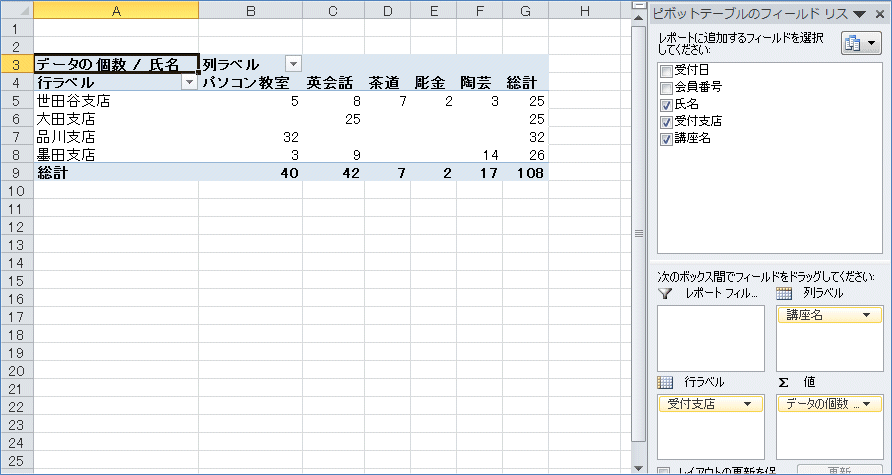The height and width of the screenshot is (475, 892).
Task: Select the パソコン教室 column header cell
Action: tap(250, 82)
